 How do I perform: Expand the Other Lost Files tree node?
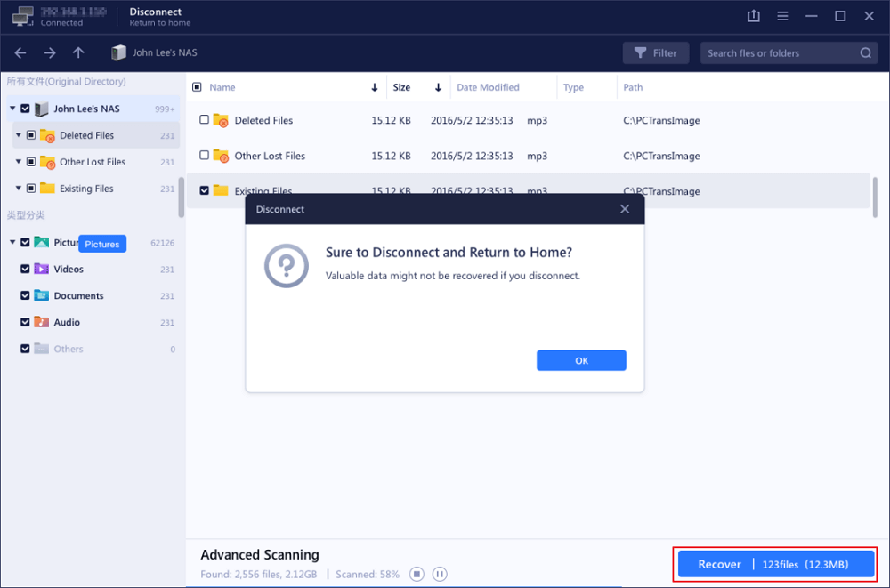tap(19, 162)
